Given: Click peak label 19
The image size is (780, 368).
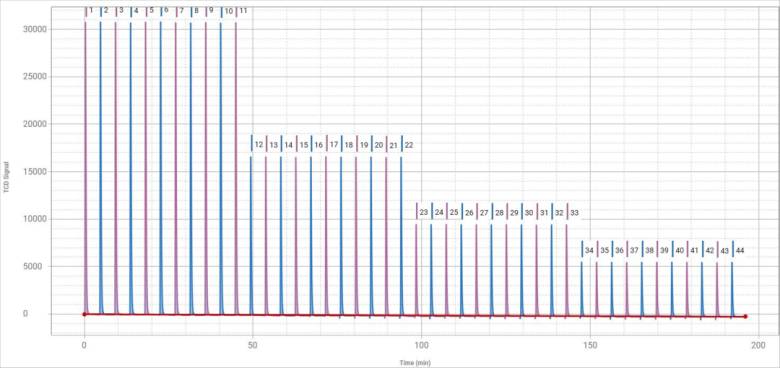Looking at the screenshot, I should tap(363, 145).
